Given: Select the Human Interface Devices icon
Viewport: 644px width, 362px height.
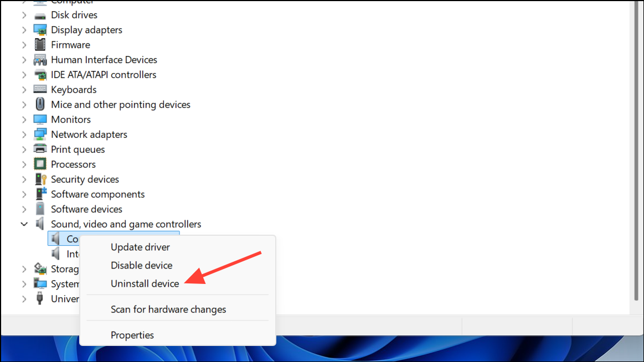Looking at the screenshot, I should click(x=40, y=60).
